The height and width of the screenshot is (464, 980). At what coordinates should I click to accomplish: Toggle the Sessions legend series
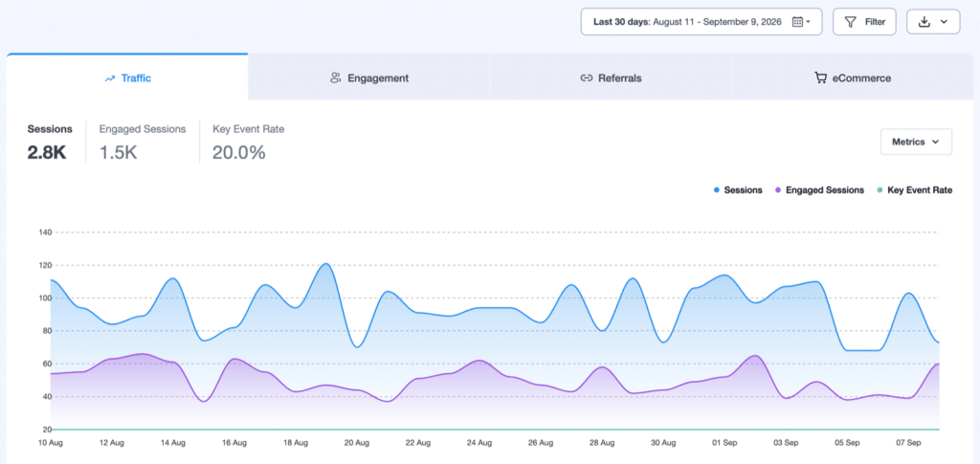(738, 189)
